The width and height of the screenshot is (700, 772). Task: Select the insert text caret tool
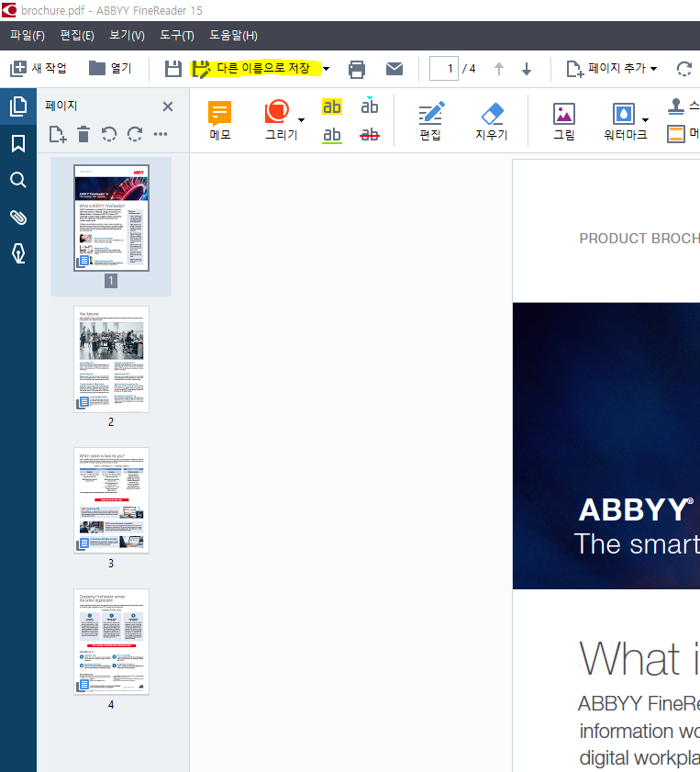coord(370,106)
